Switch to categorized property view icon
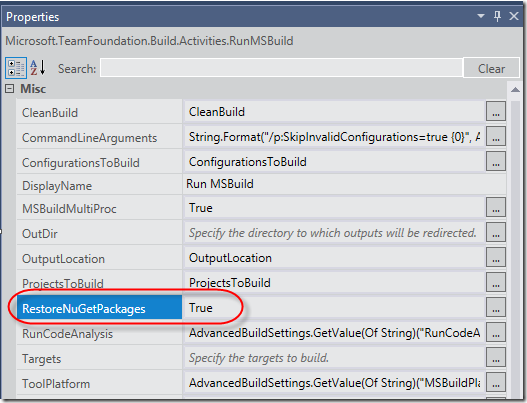This screenshot has width=527, height=403. (16, 68)
